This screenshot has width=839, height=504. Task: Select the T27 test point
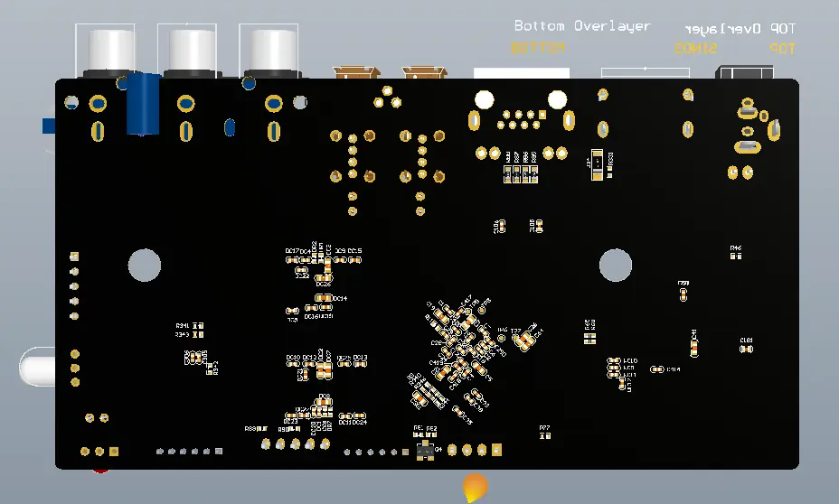(x=516, y=338)
